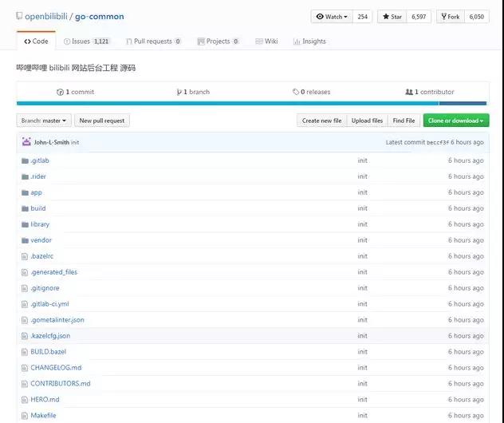The width and height of the screenshot is (504, 423).
Task: Click the tag icon next to 0 releases
Action: [296, 92]
